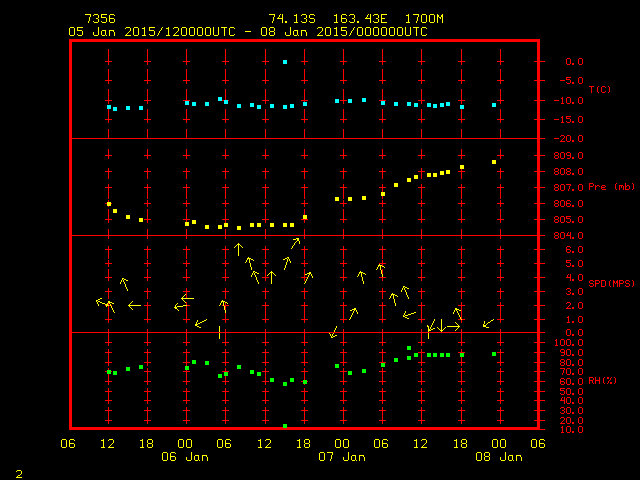Click the 08 Jan date label
Screen dimensions: 640x480
[x=499, y=457]
